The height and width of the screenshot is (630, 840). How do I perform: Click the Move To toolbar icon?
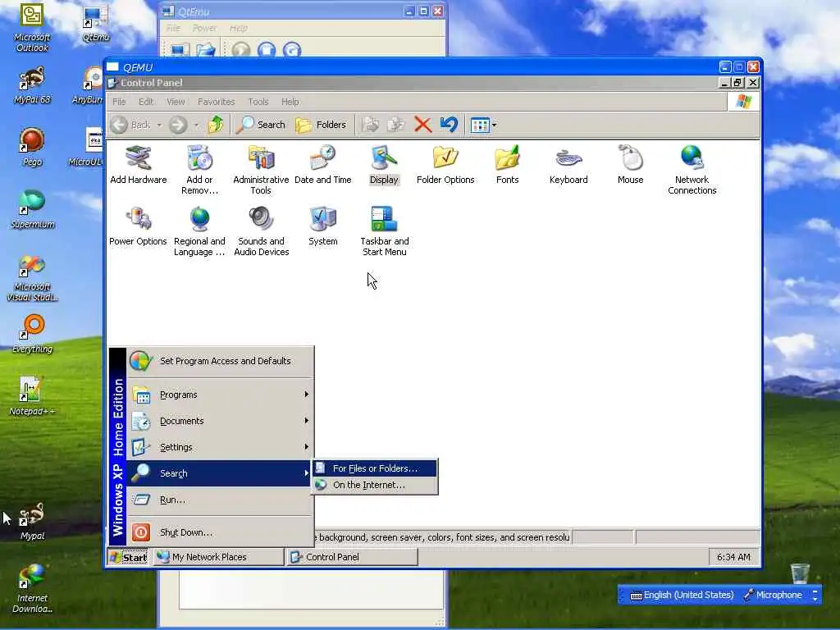(370, 125)
